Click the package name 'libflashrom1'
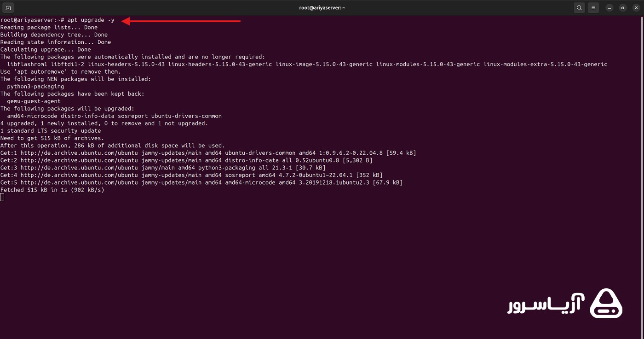The image size is (644, 339). pyautogui.click(x=27, y=64)
